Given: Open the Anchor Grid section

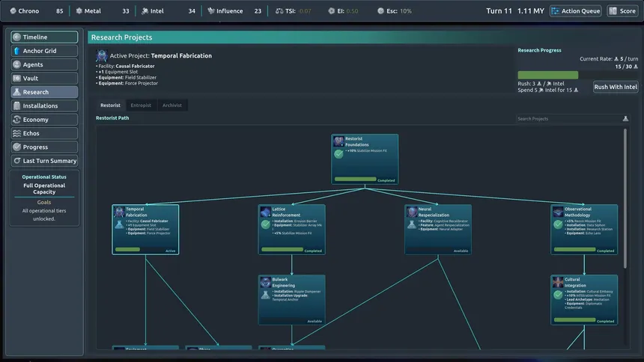Looking at the screenshot, I should (44, 51).
